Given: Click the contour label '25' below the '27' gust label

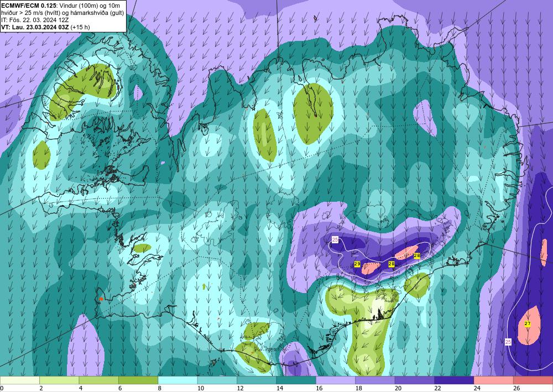Looking at the screenshot, I should (x=508, y=342).
